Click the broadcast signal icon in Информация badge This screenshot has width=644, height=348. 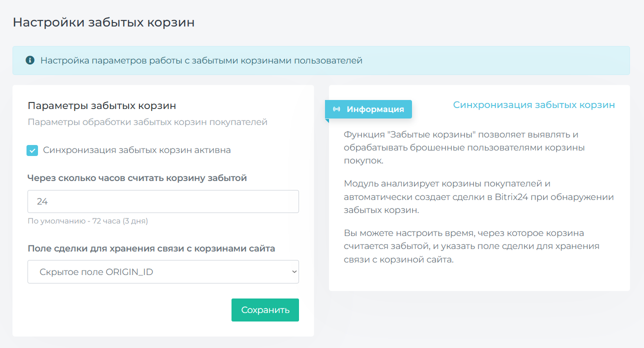point(336,109)
